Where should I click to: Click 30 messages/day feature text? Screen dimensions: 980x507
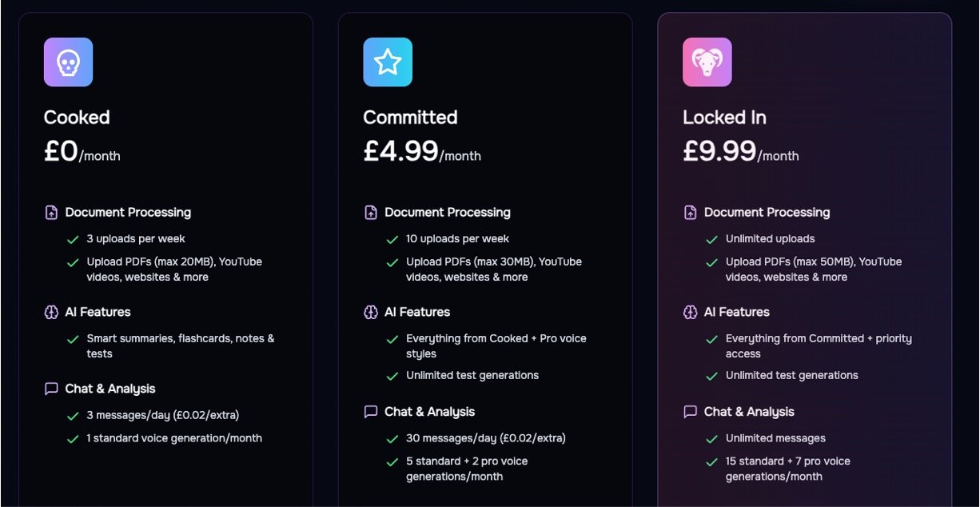(x=486, y=438)
